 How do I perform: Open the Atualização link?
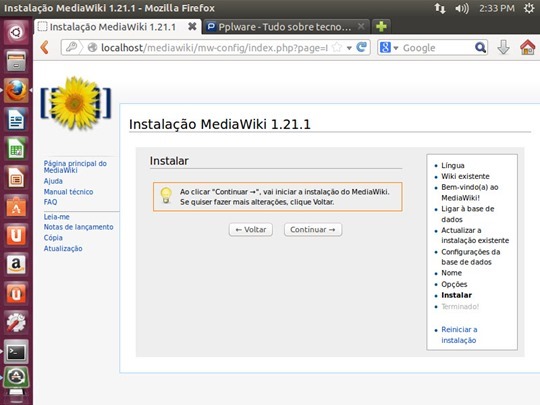point(63,248)
